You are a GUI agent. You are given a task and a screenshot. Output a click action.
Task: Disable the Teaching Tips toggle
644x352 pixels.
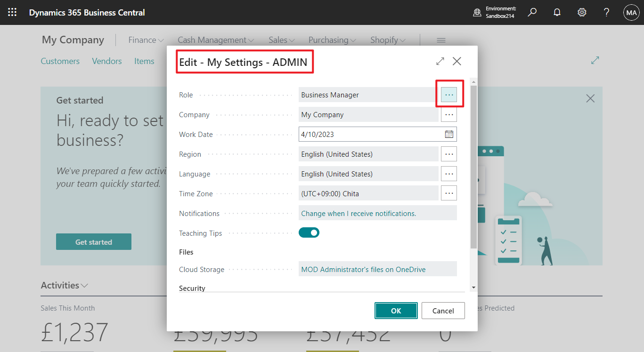tap(309, 232)
